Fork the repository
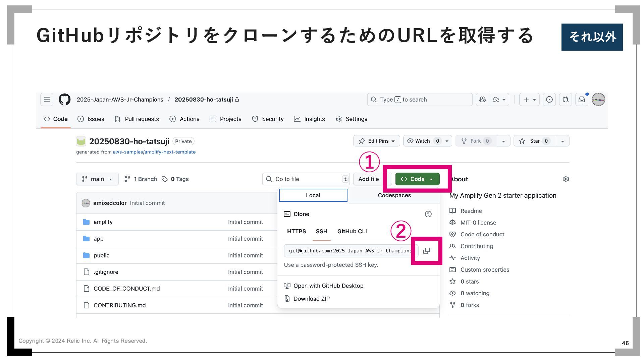Viewport: 644px width, 362px height. click(476, 141)
